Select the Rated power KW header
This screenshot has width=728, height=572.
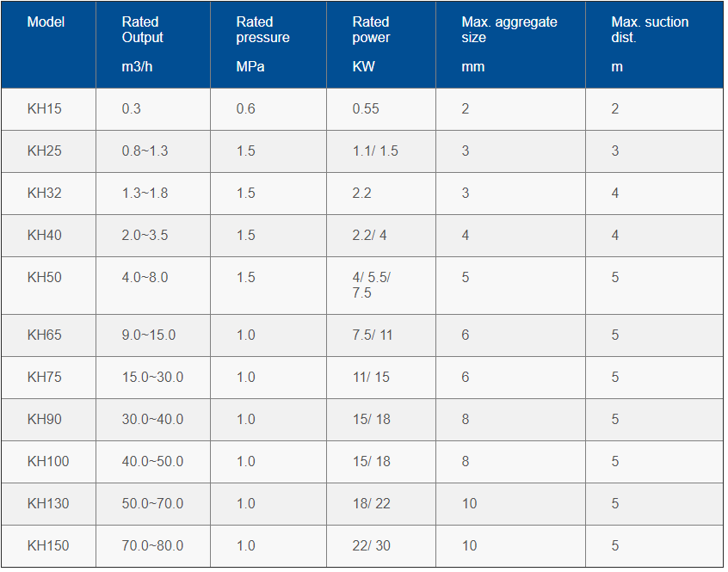pyautogui.click(x=381, y=45)
